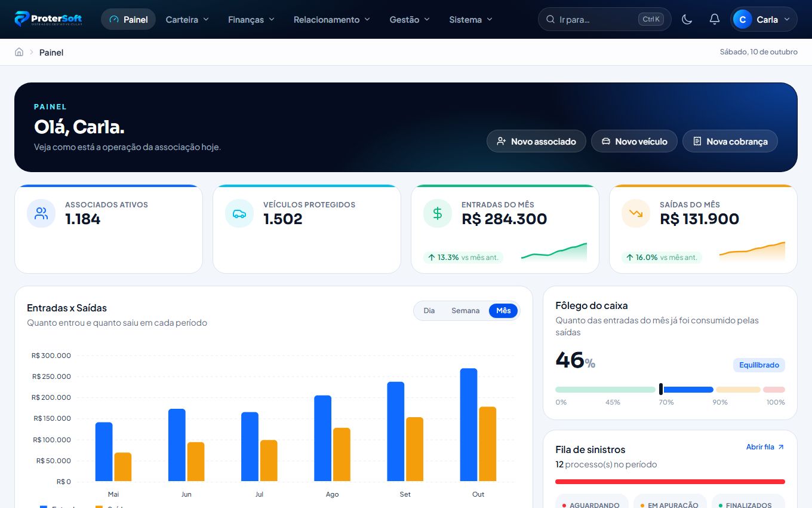Switch chart period to Semana
The image size is (812, 508).
466,311
